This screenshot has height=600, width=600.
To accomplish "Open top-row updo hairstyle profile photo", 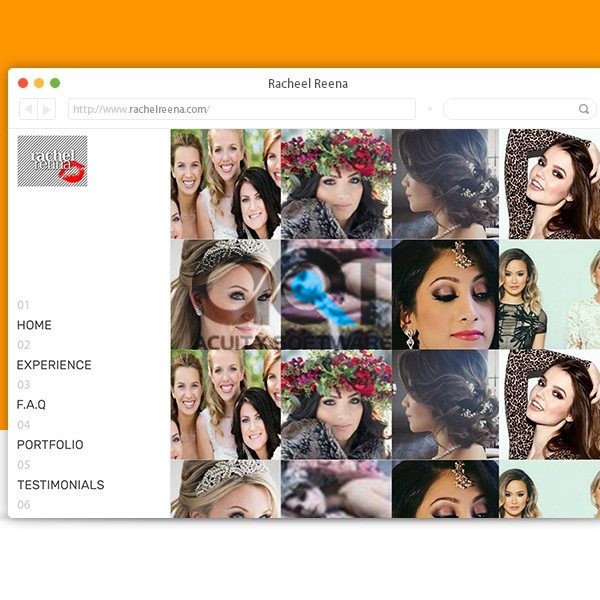I will (x=445, y=184).
